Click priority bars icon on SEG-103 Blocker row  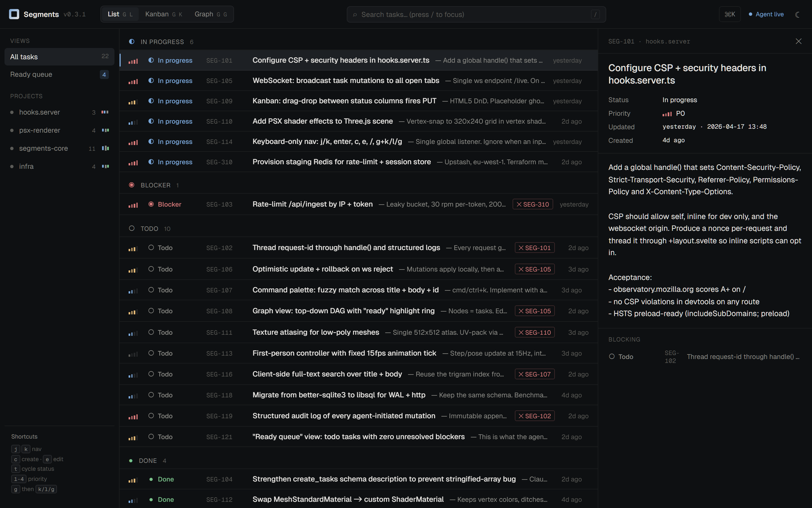(133, 205)
